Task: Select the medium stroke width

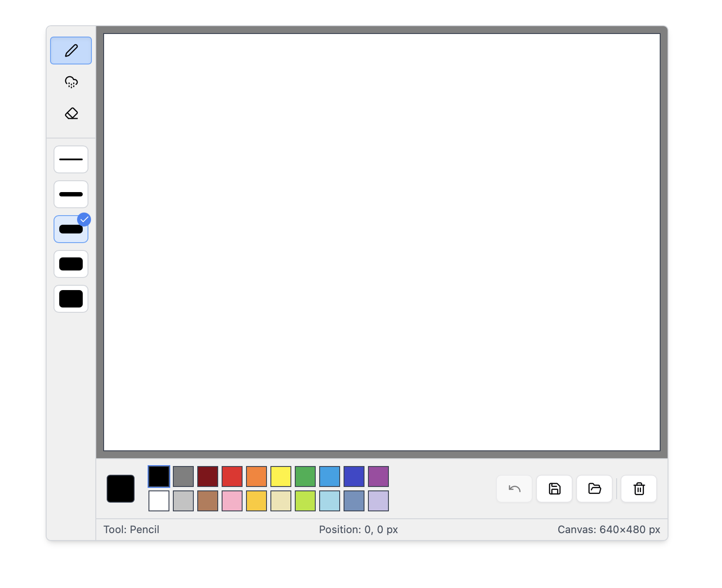Action: point(71,229)
